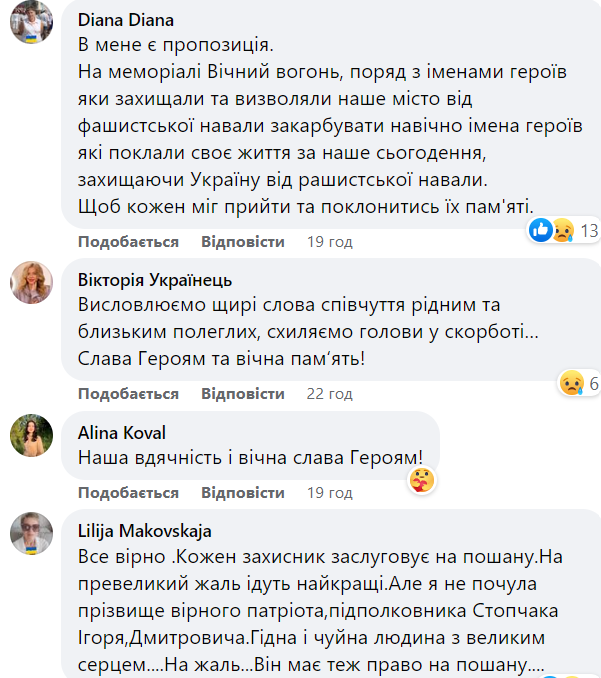Image resolution: width=601 pixels, height=678 pixels.
Task: Like Alina Koval's comment
Action: point(128,492)
